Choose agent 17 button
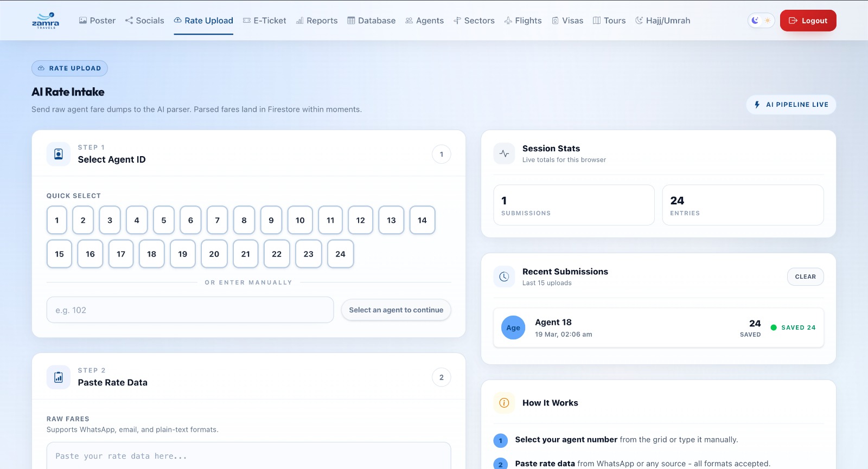Image resolution: width=868 pixels, height=469 pixels. [x=121, y=254]
